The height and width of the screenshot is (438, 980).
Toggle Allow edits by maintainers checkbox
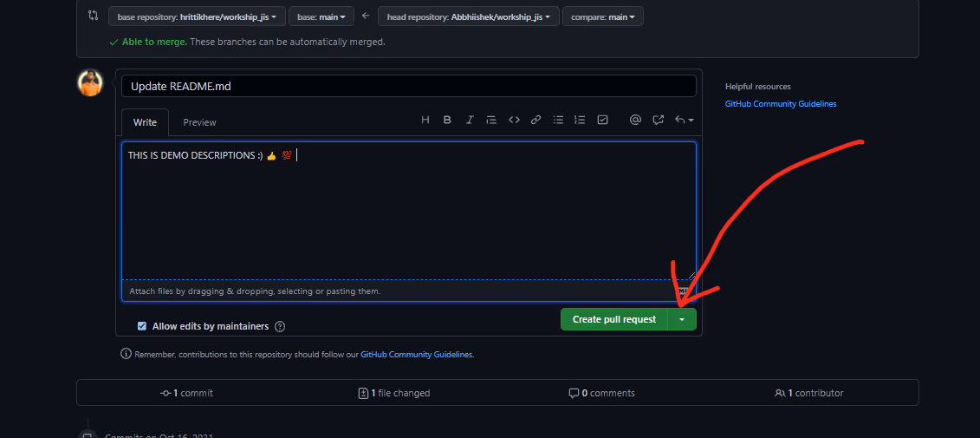(x=142, y=326)
